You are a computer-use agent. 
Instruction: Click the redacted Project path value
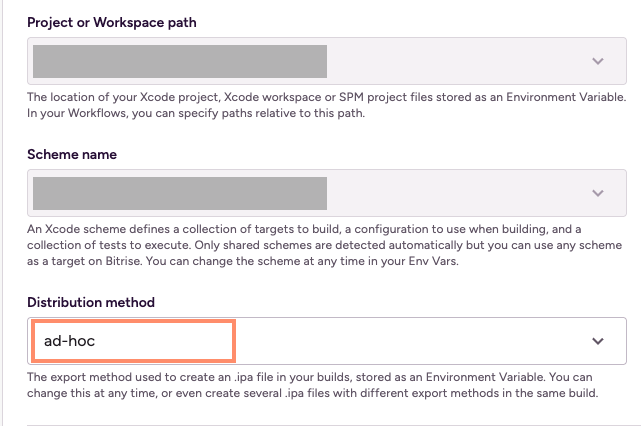[180, 61]
